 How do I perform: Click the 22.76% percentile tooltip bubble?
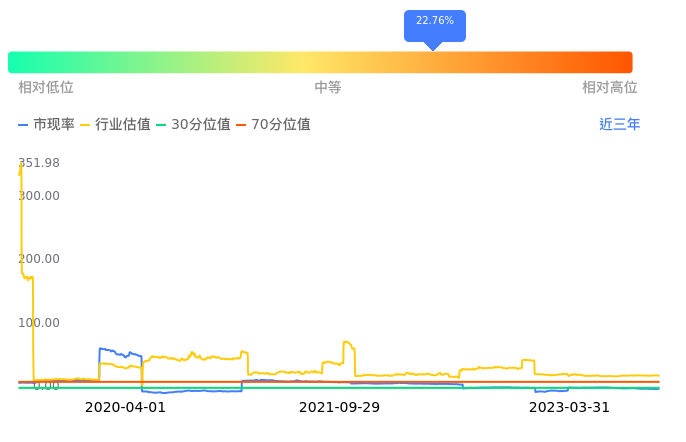tap(435, 21)
